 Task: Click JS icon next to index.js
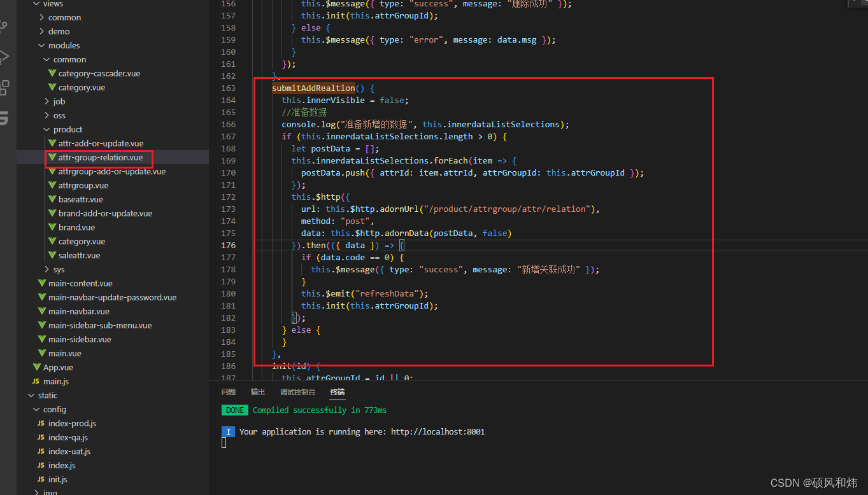[41, 466]
